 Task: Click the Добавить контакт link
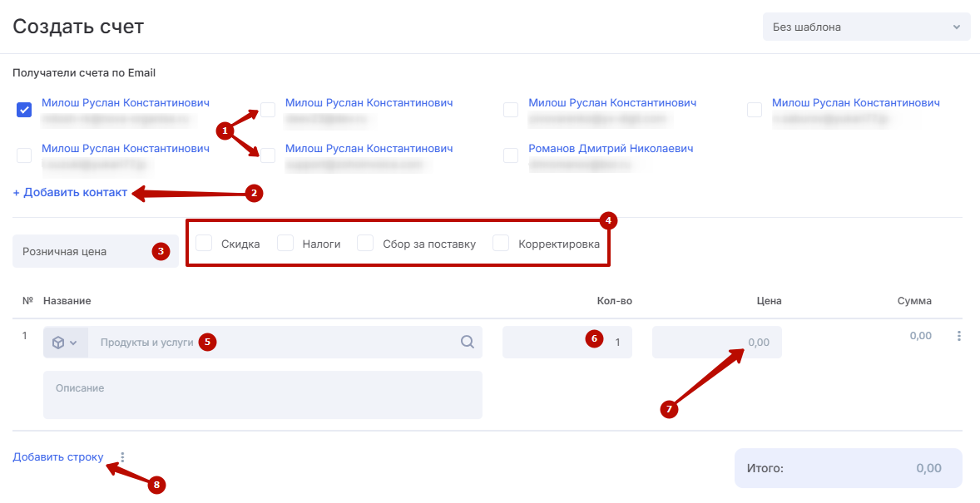tap(70, 193)
